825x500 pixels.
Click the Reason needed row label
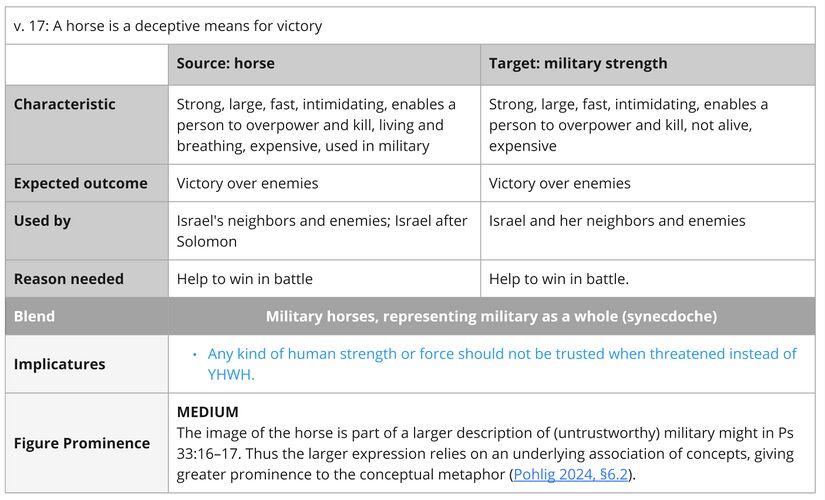tap(68, 278)
